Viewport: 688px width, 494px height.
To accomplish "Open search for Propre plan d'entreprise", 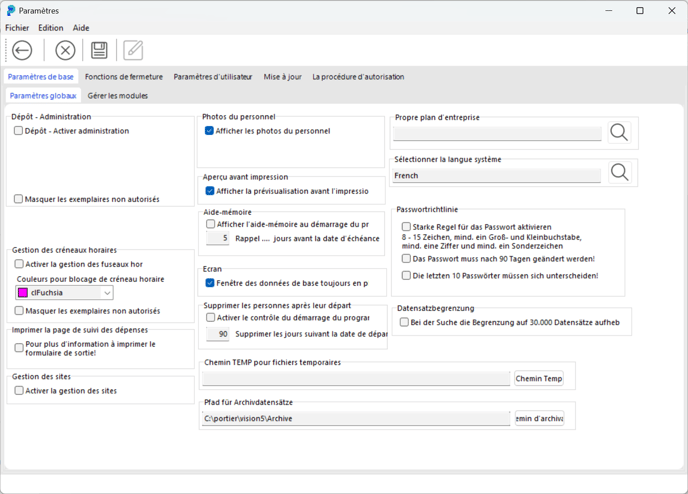I will pos(619,132).
